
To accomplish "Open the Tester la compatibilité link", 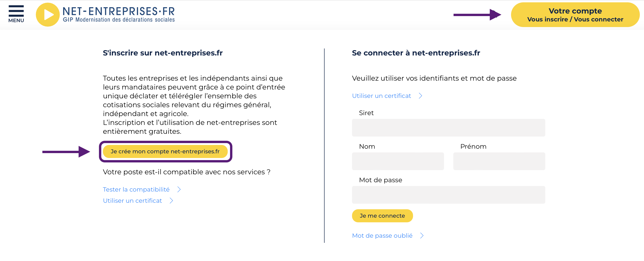I will 136,189.
